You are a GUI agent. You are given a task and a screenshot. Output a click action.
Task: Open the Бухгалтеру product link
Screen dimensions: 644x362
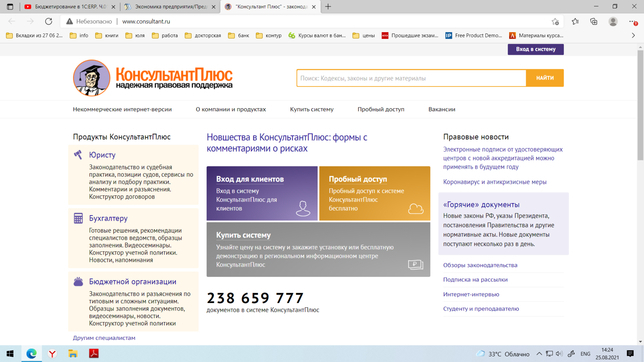click(108, 218)
